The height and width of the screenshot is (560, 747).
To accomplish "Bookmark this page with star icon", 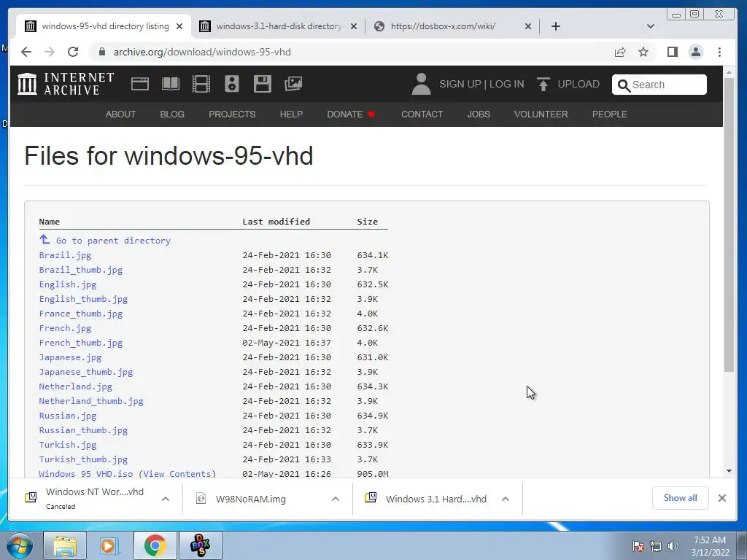I will tap(643, 52).
